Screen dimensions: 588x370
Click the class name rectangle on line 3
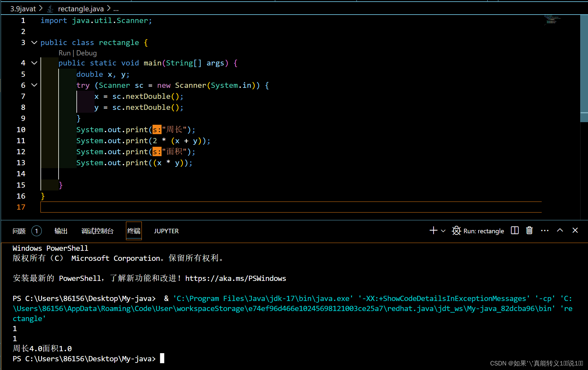click(x=119, y=42)
